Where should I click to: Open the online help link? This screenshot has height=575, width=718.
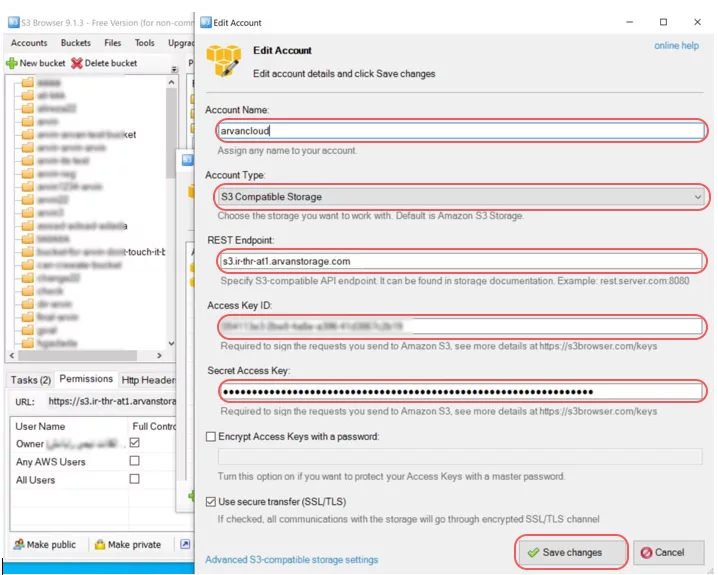pos(676,46)
